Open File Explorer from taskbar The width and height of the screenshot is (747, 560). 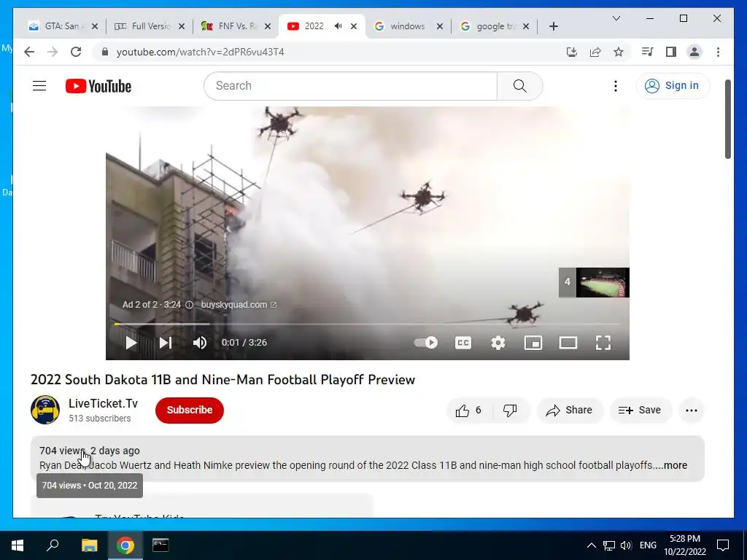[x=89, y=545]
